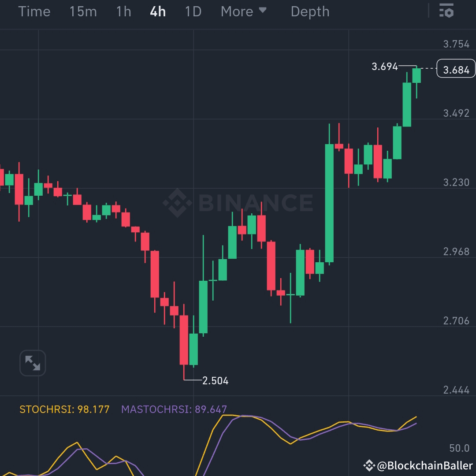Screen dimensions: 476x476
Task: Click the 3.230 price axis label
Action: (456, 182)
